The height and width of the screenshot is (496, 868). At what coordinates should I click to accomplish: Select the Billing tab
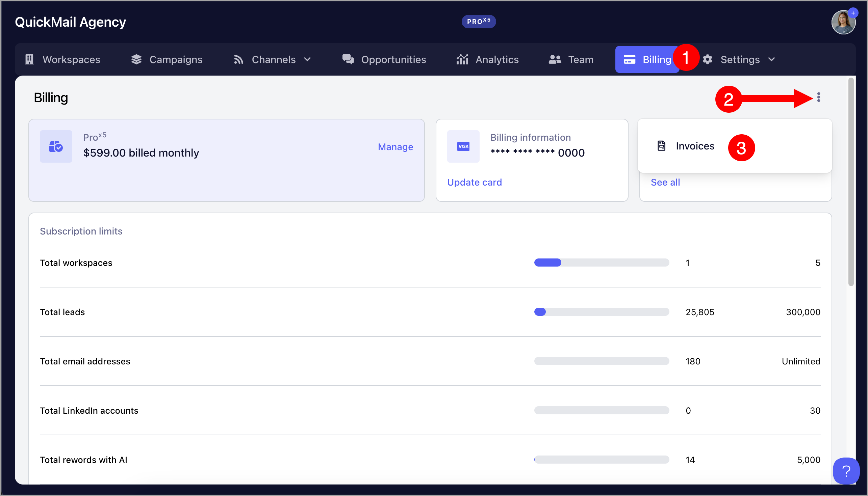point(647,60)
